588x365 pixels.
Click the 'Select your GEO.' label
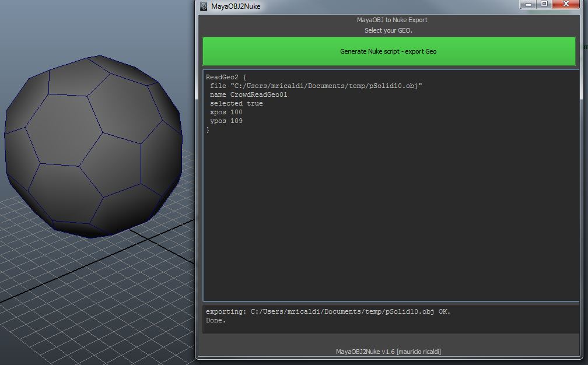(x=388, y=30)
